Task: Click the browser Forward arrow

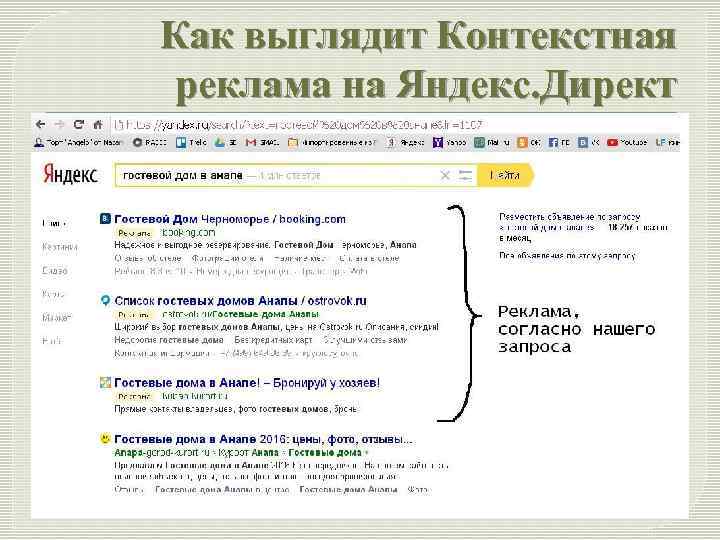Action: (x=59, y=124)
